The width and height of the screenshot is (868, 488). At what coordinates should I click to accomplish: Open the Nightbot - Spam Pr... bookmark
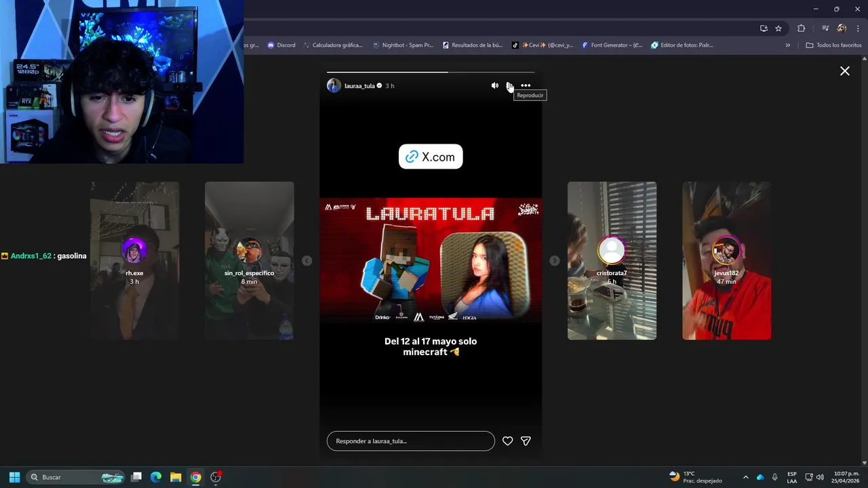[x=403, y=45]
